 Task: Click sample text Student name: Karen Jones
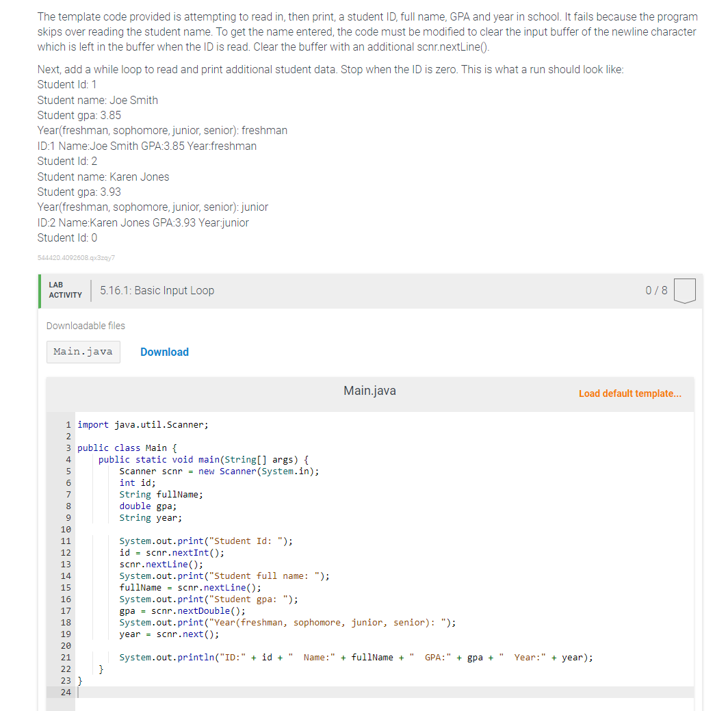click(x=103, y=177)
